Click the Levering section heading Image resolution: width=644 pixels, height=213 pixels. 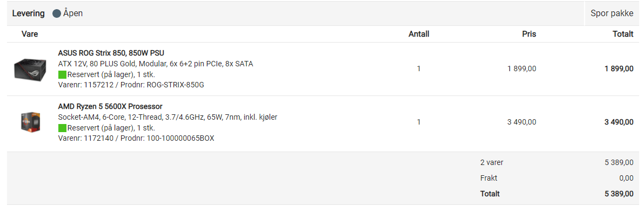28,13
